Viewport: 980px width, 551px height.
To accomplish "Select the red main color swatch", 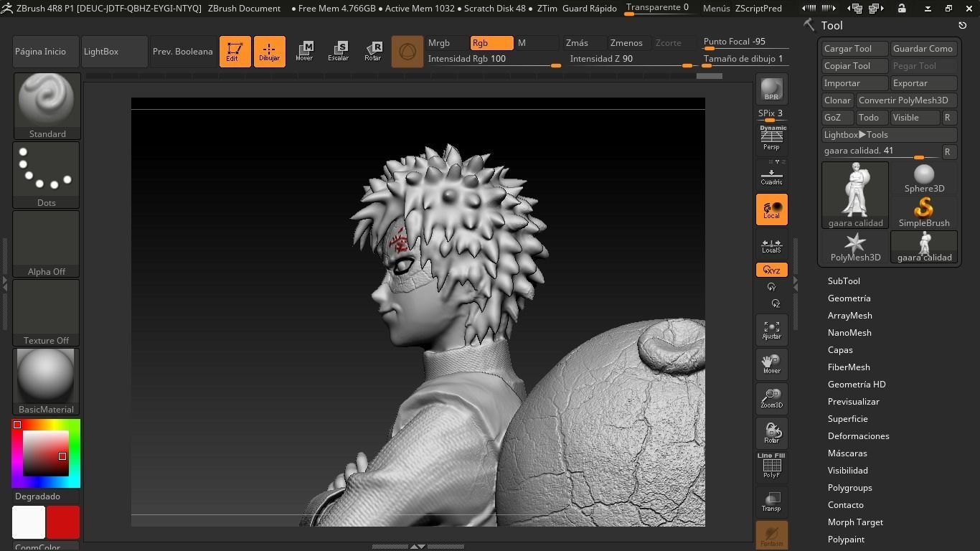I will (x=63, y=522).
